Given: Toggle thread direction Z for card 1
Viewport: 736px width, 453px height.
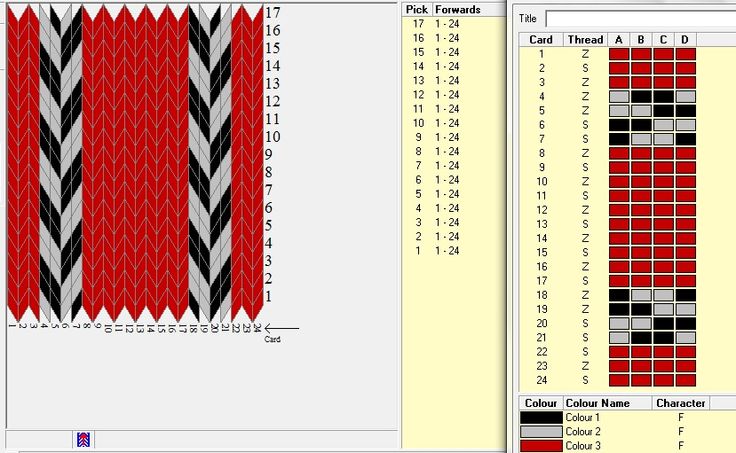Looking at the screenshot, I should [x=584, y=54].
